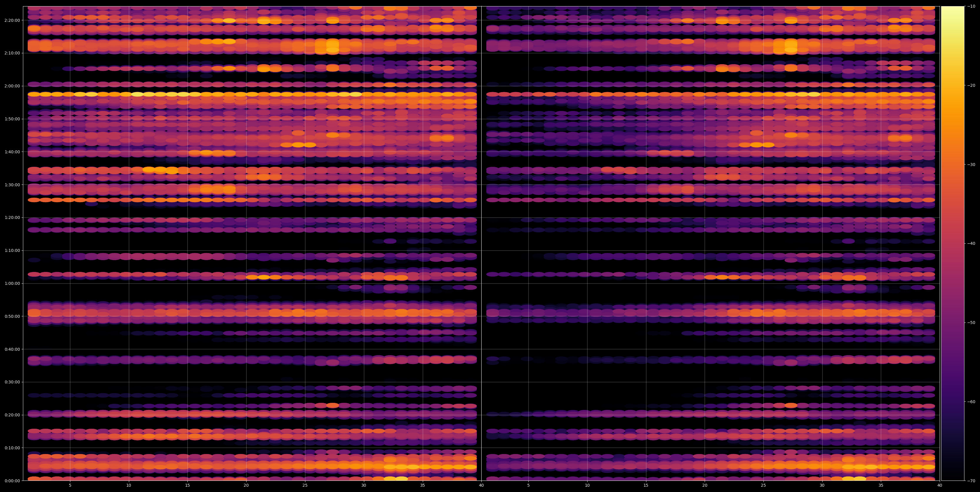Click the −60 colorbar tick label

point(971,401)
